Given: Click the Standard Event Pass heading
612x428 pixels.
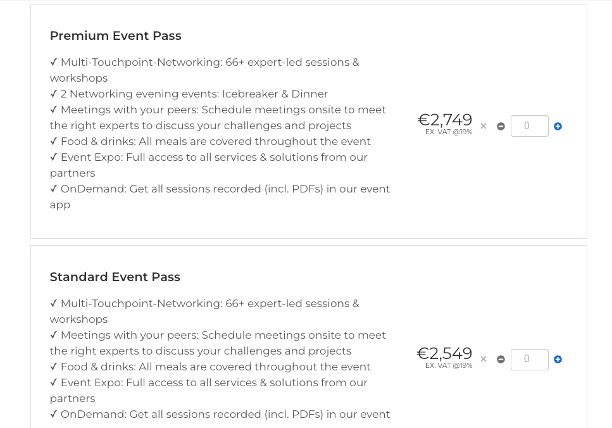Looking at the screenshot, I should (x=115, y=277).
